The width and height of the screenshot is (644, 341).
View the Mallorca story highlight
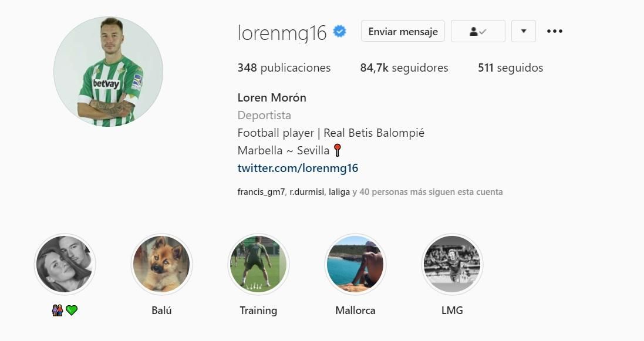[355, 264]
